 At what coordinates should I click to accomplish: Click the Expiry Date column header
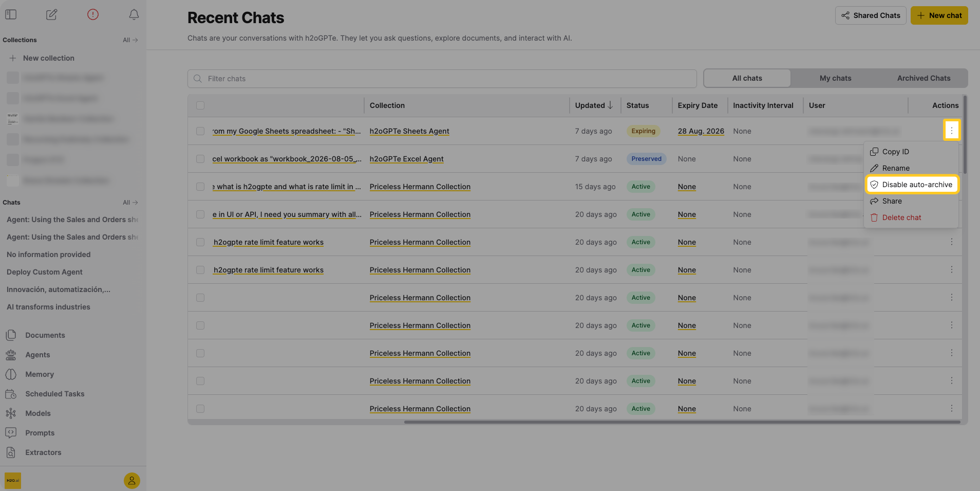click(698, 105)
